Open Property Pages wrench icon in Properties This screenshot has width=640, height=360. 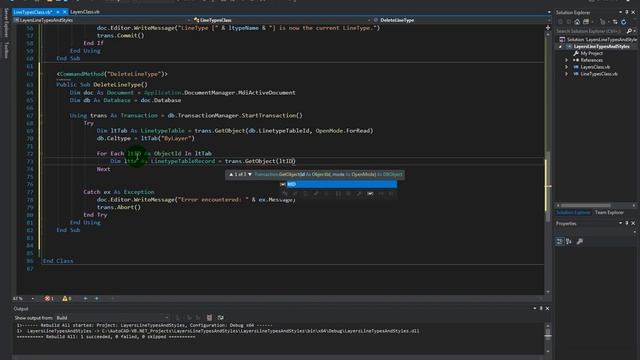[580, 242]
